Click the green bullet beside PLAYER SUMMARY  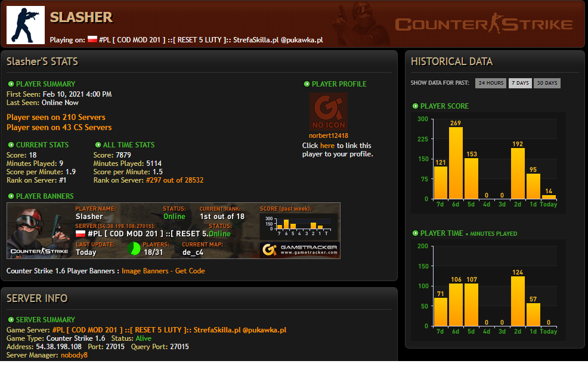11,84
